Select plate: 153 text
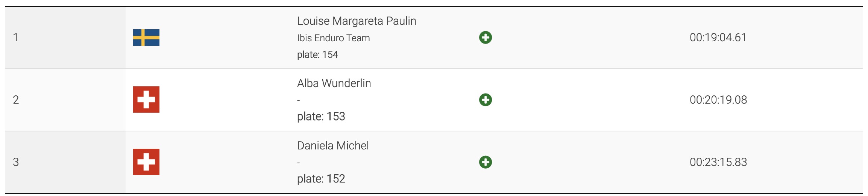Viewport: 868px width, 196px height. 321,116
